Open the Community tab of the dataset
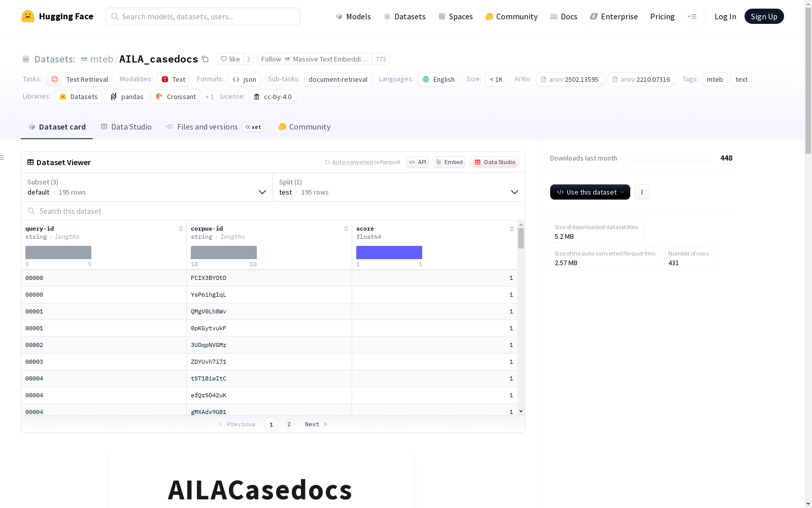Viewport: 812px width, 508px height. (304, 127)
